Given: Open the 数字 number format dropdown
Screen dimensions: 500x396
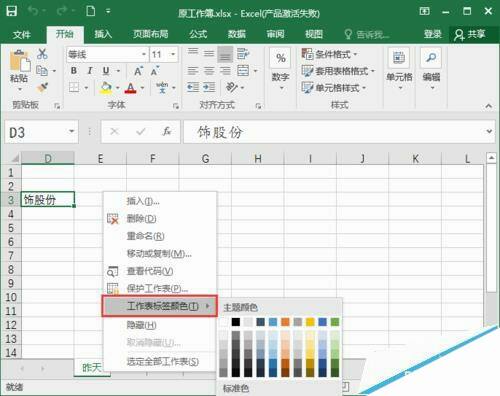Looking at the screenshot, I should pos(281,69).
